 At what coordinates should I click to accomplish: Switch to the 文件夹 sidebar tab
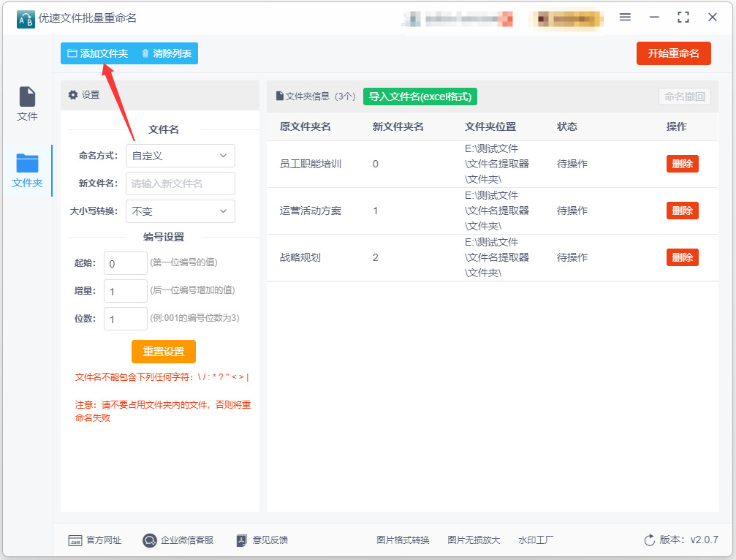pos(27,170)
